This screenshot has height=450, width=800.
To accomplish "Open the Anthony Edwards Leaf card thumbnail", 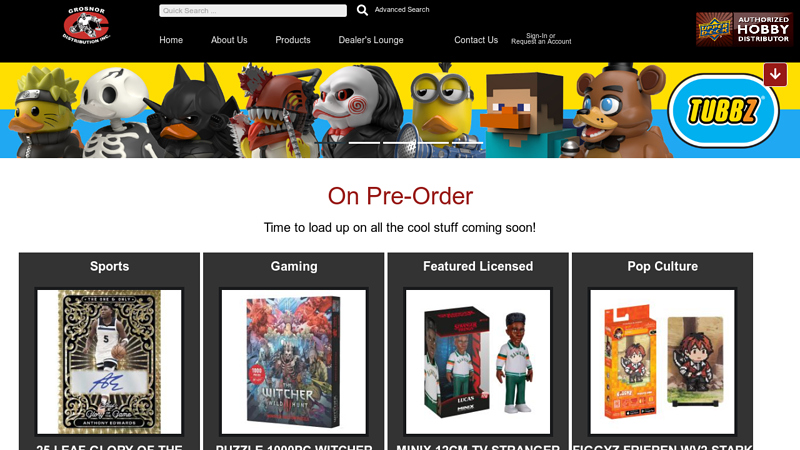I will coord(109,362).
